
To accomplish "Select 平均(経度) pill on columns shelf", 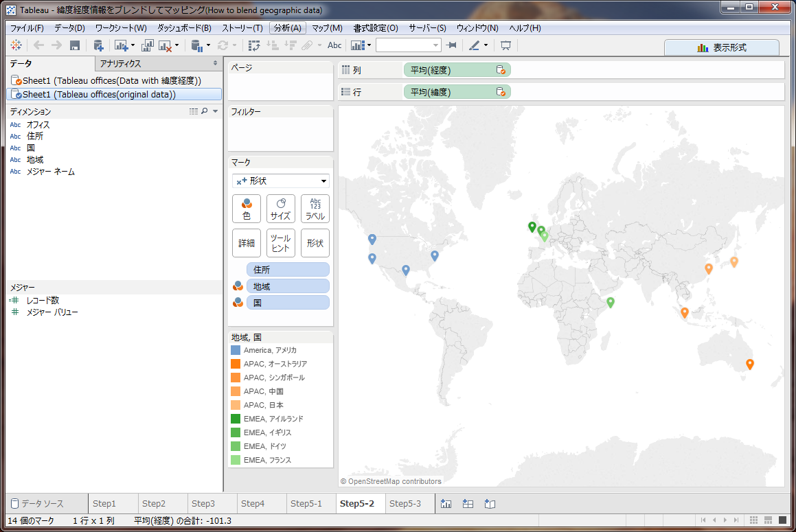I will [457, 70].
